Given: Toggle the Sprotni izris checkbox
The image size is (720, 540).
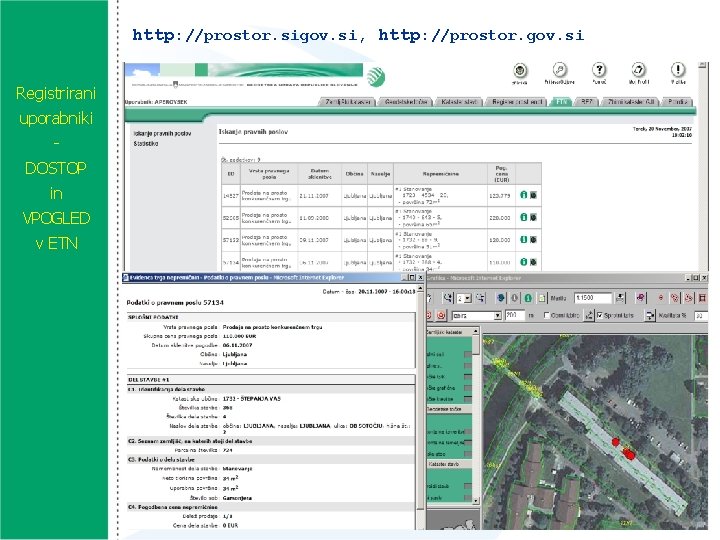Looking at the screenshot, I should (x=600, y=315).
